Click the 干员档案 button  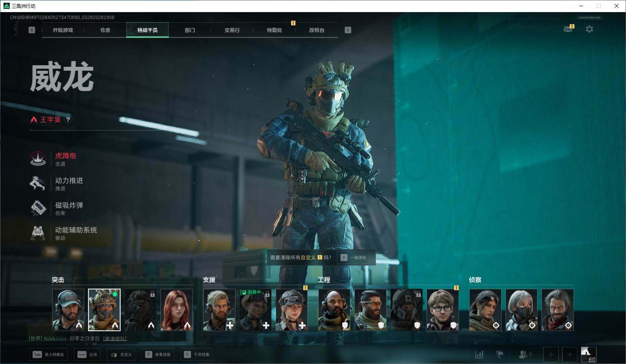click(x=197, y=354)
